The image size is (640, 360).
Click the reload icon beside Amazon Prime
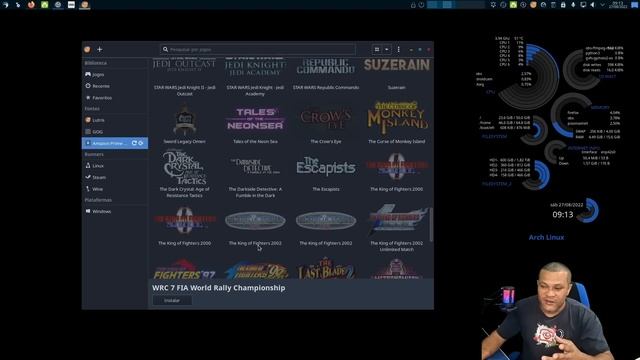(x=134, y=143)
